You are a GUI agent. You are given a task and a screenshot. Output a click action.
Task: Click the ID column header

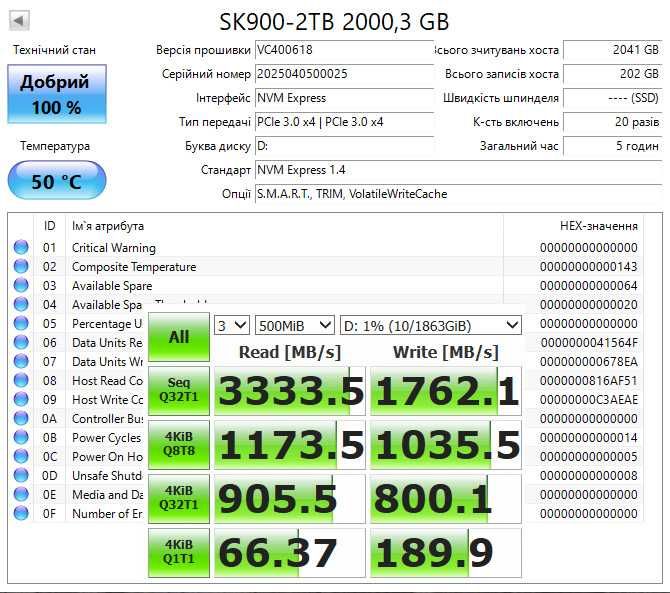50,226
